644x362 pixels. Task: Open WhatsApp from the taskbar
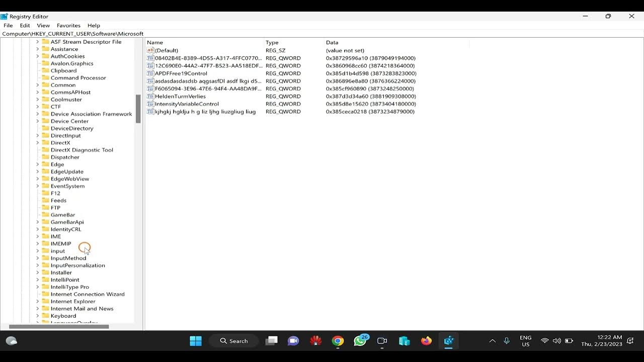pos(360,341)
